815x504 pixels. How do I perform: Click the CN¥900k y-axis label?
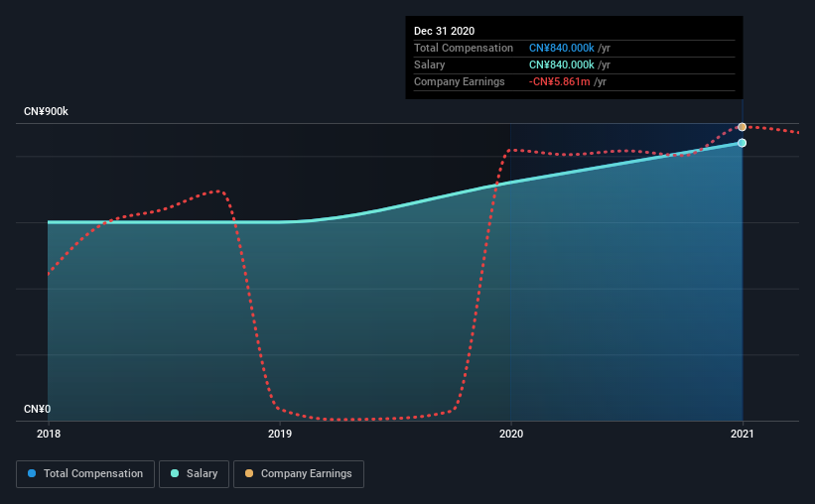(46, 112)
